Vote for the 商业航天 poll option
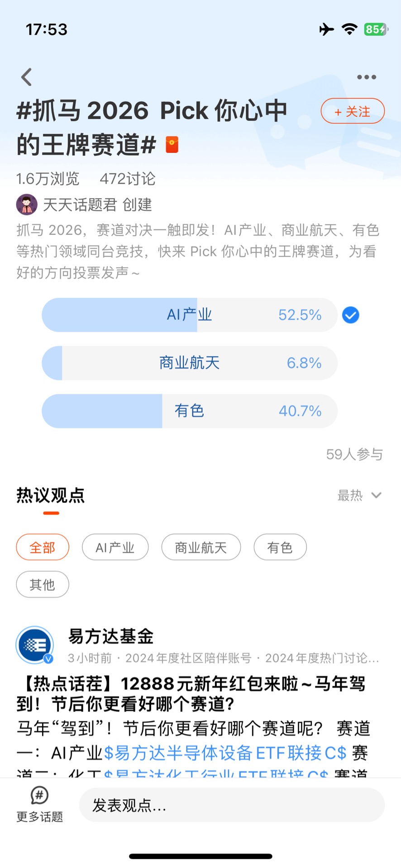Screen dimensions: 401x868 [x=190, y=363]
